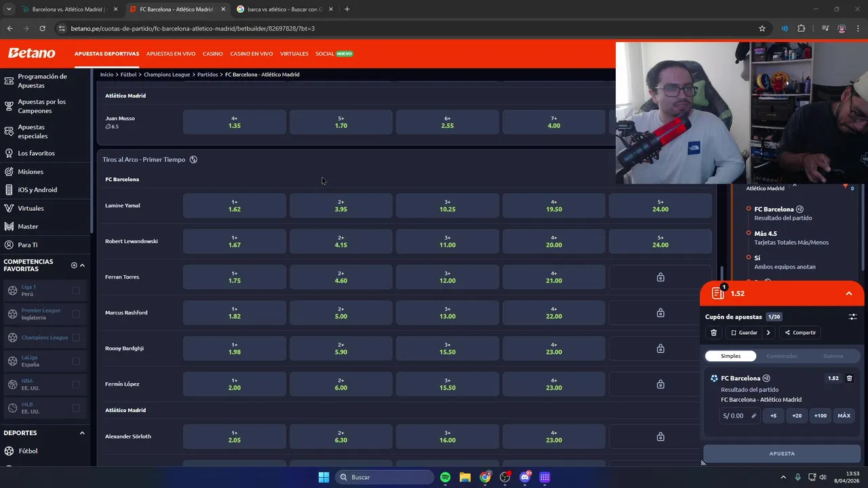Collapse Competencias Favoritas section
The image size is (868, 488).
82,265
